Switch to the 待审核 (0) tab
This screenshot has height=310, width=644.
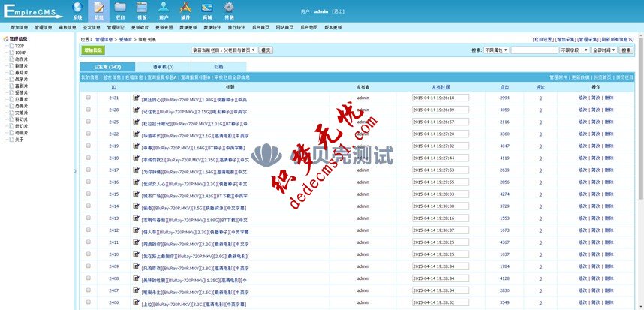[x=163, y=67]
